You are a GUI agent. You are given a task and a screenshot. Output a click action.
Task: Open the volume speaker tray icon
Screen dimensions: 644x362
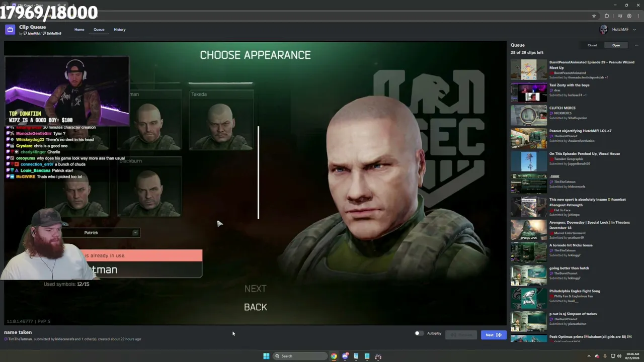(619, 356)
